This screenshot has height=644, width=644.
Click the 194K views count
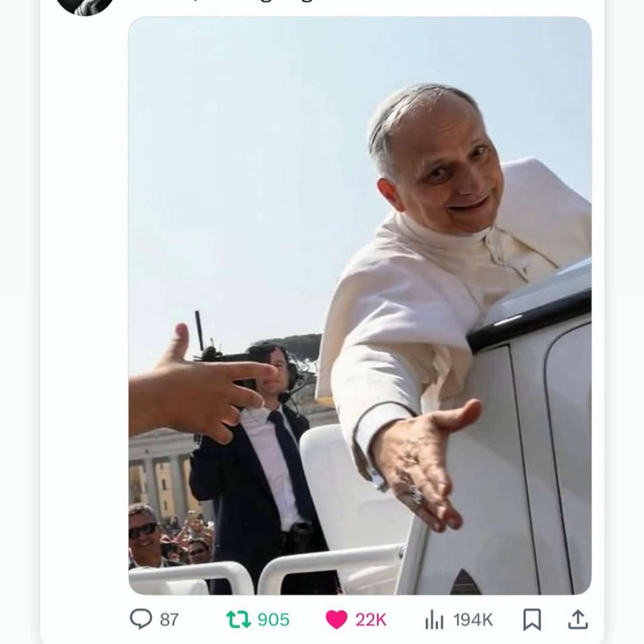[x=473, y=620]
